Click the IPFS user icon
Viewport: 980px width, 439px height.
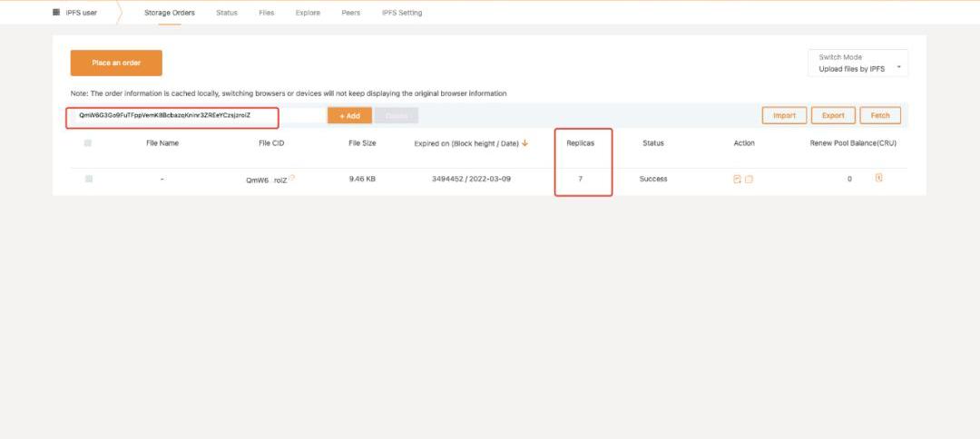click(56, 13)
